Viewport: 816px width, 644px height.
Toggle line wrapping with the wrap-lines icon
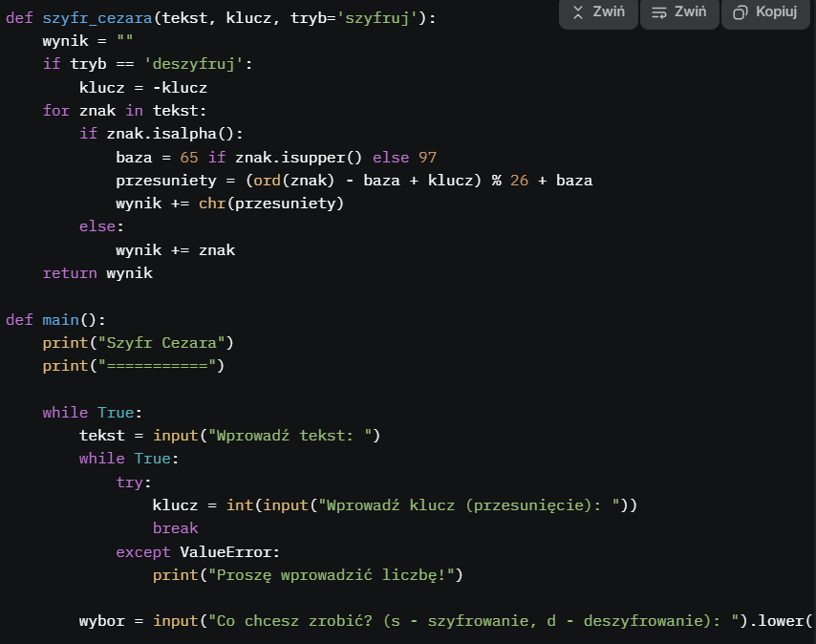tap(679, 12)
